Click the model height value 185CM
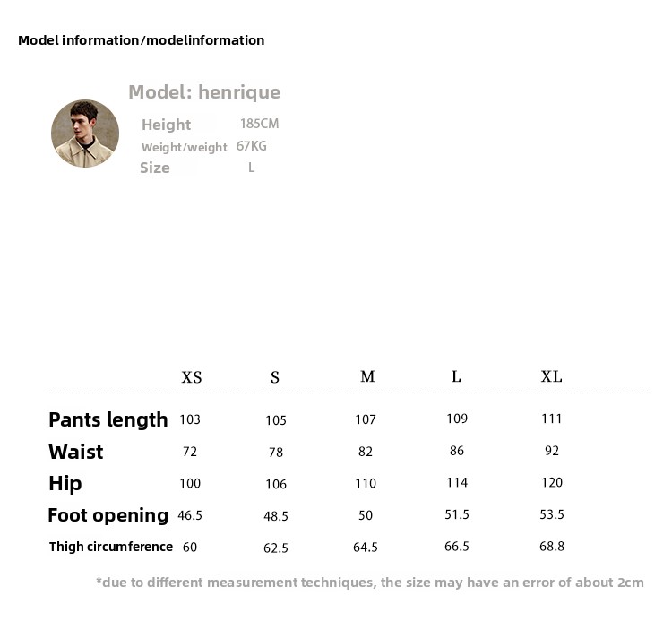Screen dimensions: 672x630 (259, 124)
